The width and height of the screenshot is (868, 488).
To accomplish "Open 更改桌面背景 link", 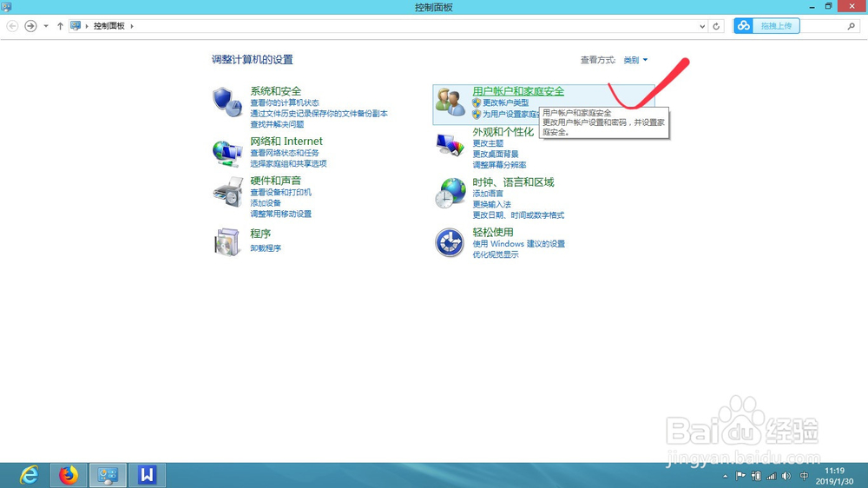I will click(496, 154).
